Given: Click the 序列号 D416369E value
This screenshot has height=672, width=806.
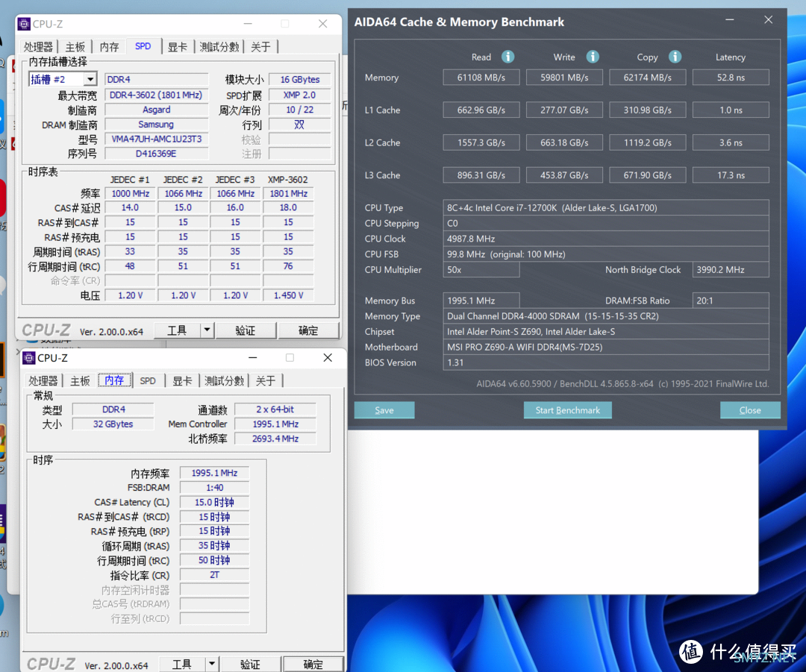Looking at the screenshot, I should click(157, 154).
